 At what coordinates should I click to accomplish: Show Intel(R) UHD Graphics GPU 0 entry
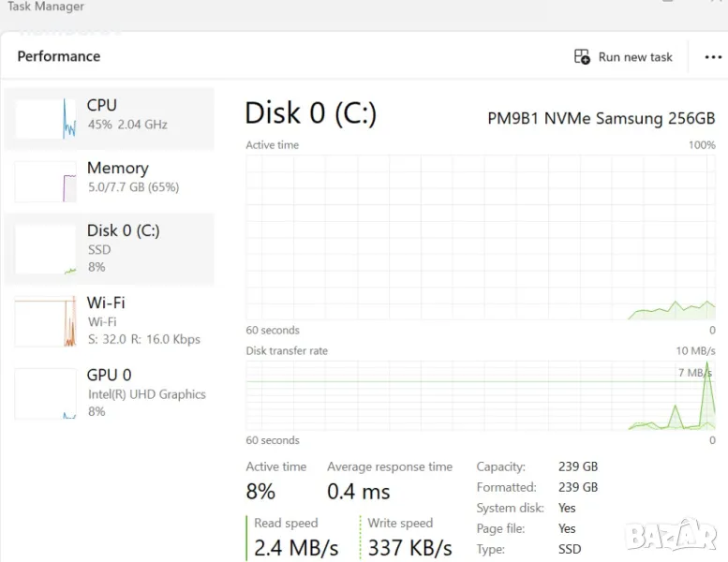[146, 393]
